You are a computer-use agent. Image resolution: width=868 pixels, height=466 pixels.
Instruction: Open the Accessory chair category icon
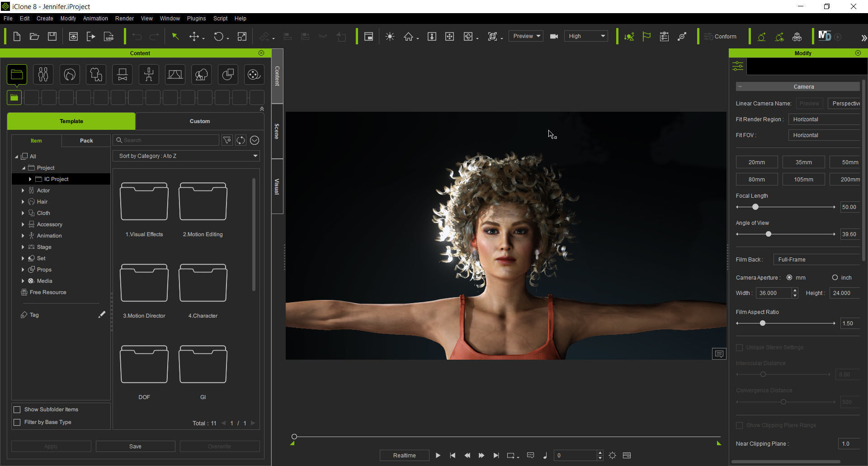coord(123,75)
